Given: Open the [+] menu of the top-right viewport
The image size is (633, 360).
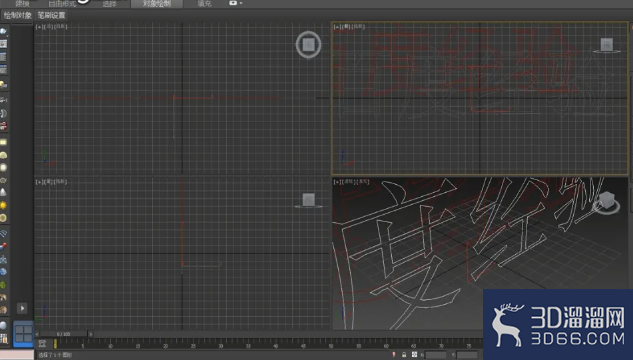Looking at the screenshot, I should point(336,27).
